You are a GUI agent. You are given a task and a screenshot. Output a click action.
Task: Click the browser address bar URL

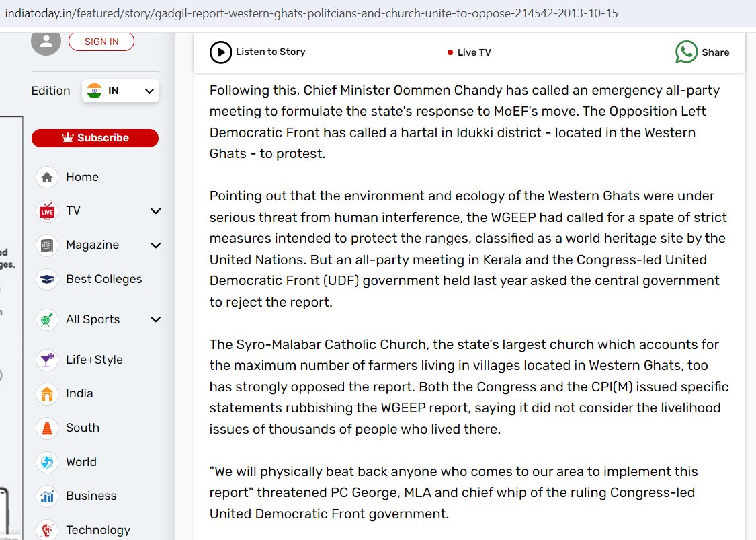point(311,13)
